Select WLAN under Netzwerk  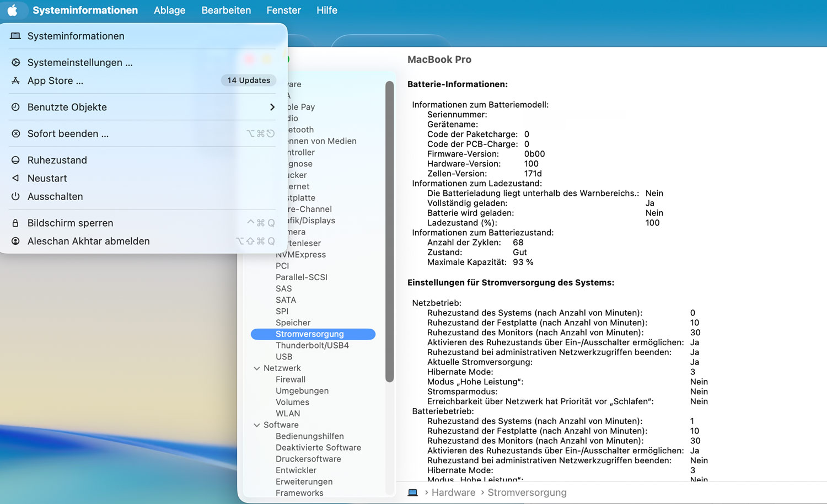288,414
